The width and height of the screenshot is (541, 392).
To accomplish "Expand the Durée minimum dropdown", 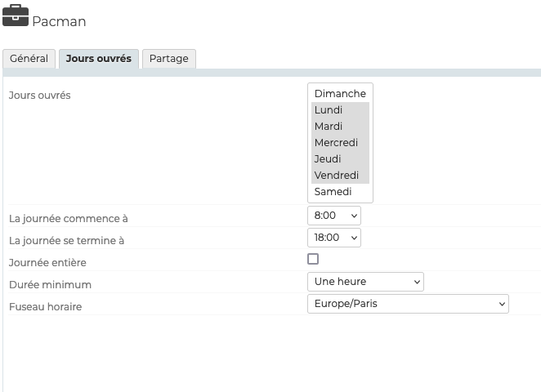I will pos(365,282).
